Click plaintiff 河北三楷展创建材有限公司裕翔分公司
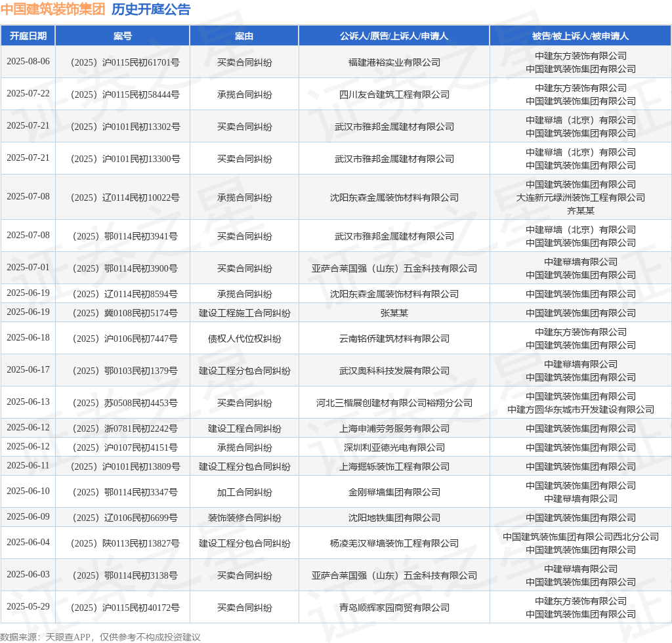This screenshot has width=672, height=643. point(394,403)
